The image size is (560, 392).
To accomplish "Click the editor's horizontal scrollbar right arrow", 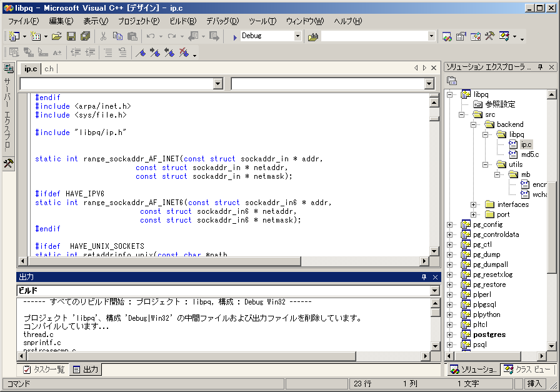I will pyautogui.click(x=425, y=261).
